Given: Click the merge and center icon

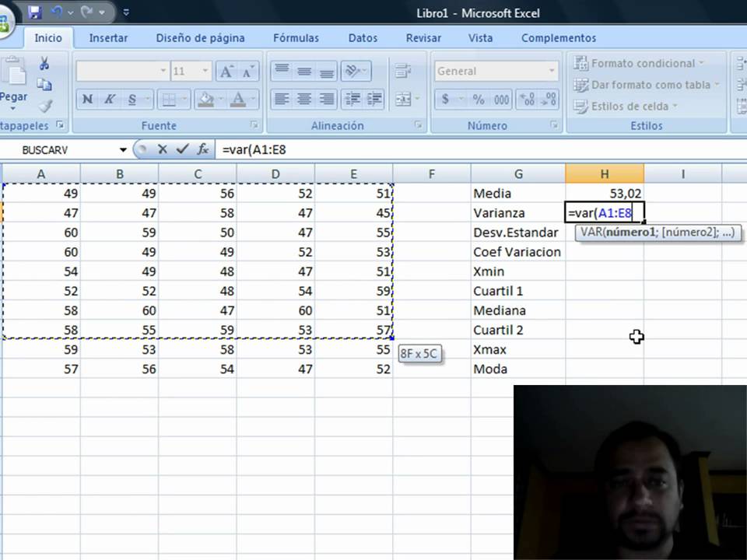Looking at the screenshot, I should point(403,99).
